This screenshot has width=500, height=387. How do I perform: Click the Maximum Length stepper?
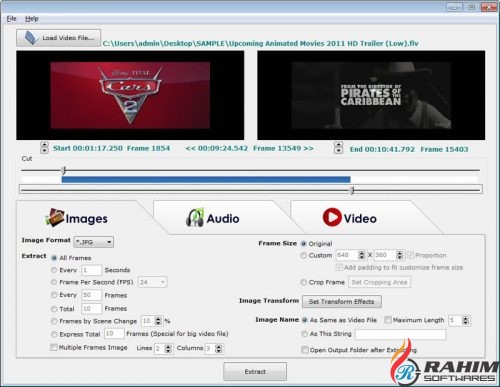tap(466, 320)
